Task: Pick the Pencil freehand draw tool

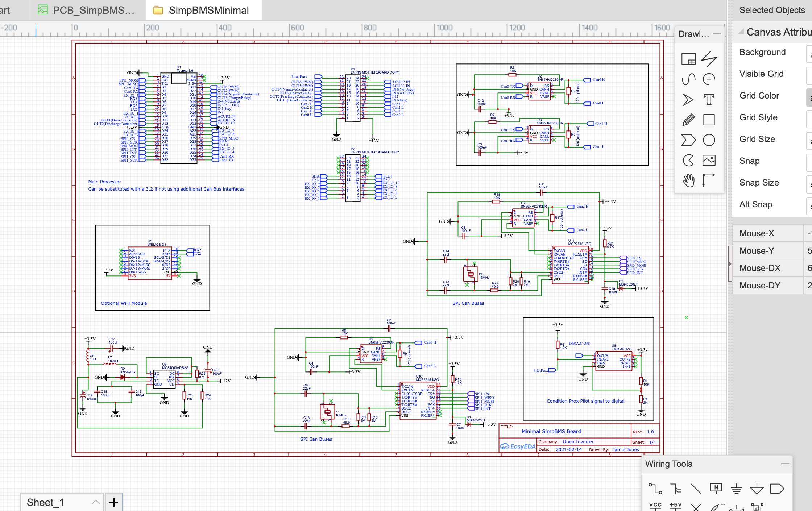Action: pos(688,120)
